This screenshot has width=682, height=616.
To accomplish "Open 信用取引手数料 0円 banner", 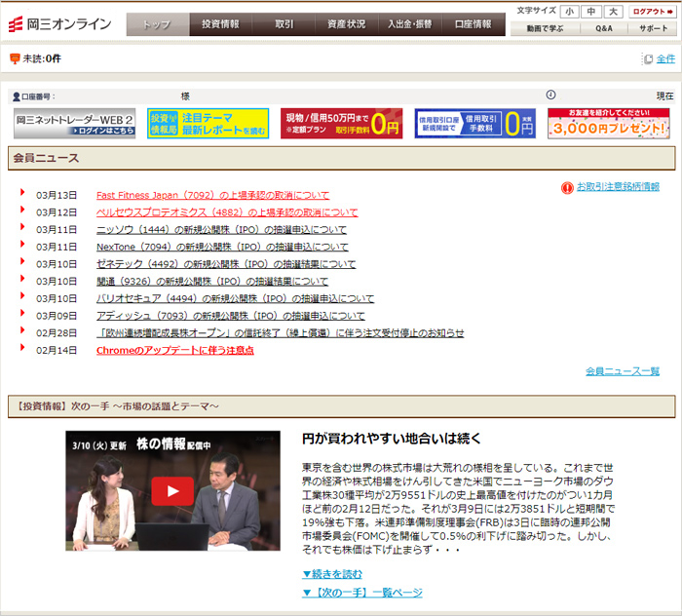I will [475, 124].
